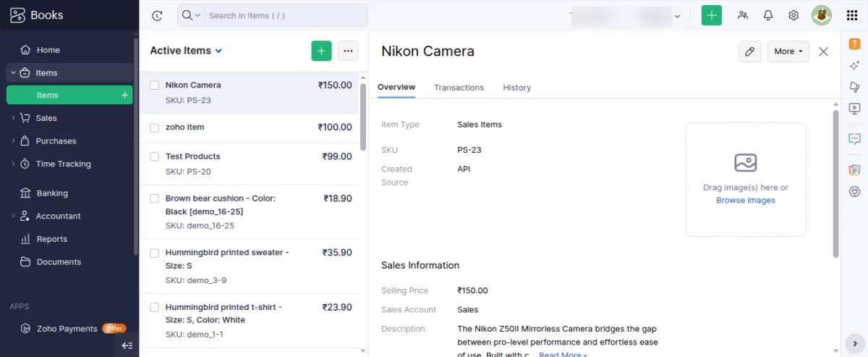Click the Nikon Camera ₹150.00 price
This screenshot has width=868, height=357.
(335, 85)
